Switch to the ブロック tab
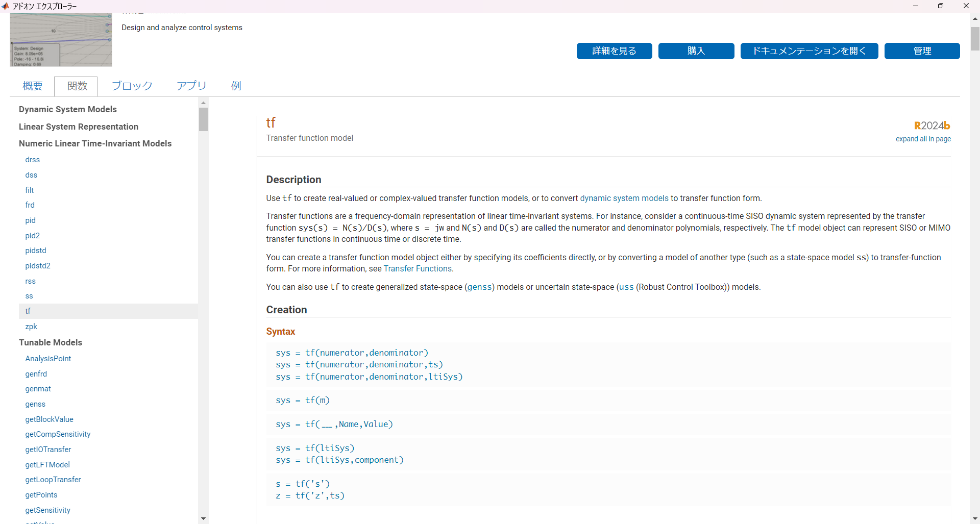Image resolution: width=980 pixels, height=524 pixels. click(131, 86)
